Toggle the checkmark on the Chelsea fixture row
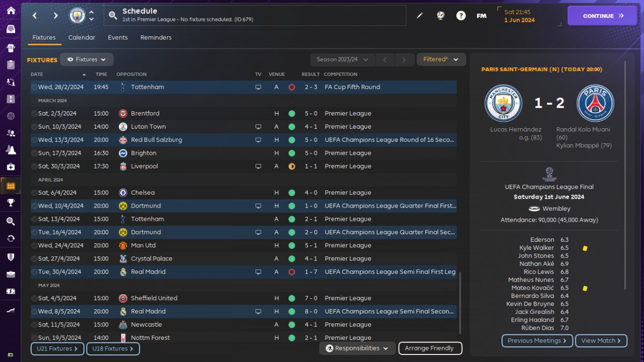644x362 pixels. (34, 193)
